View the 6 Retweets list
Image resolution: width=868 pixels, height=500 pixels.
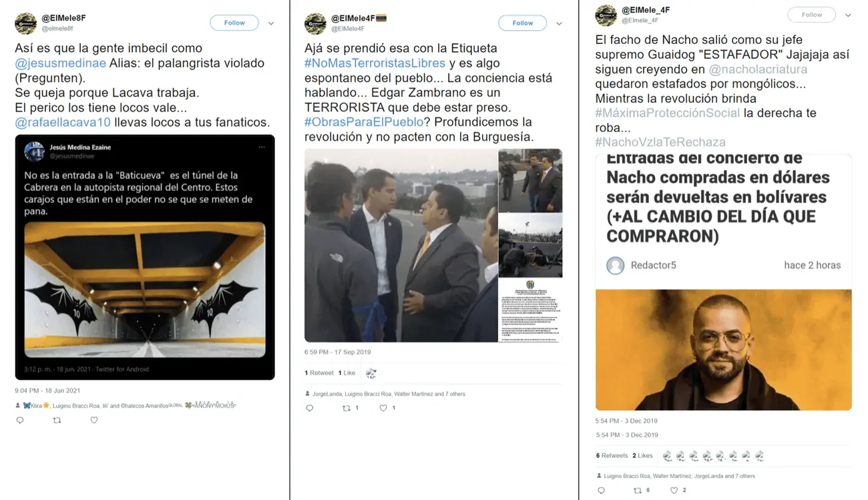pyautogui.click(x=612, y=456)
